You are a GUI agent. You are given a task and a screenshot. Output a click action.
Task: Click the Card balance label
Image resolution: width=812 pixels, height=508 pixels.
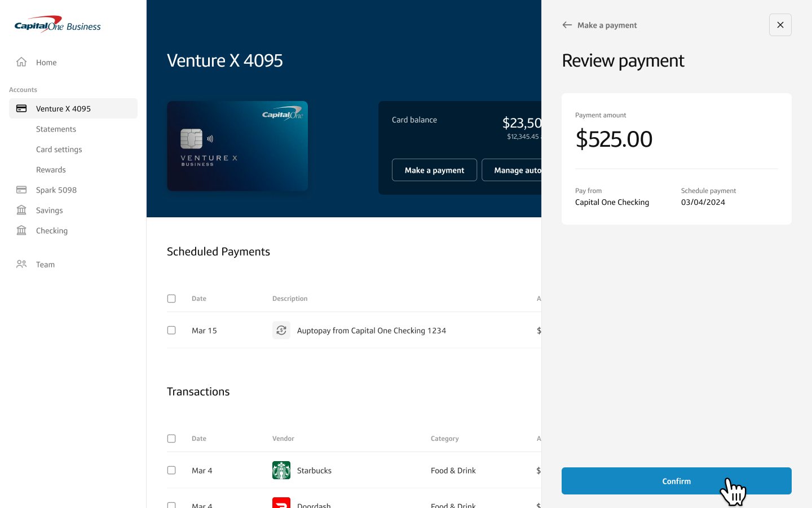[414, 120]
